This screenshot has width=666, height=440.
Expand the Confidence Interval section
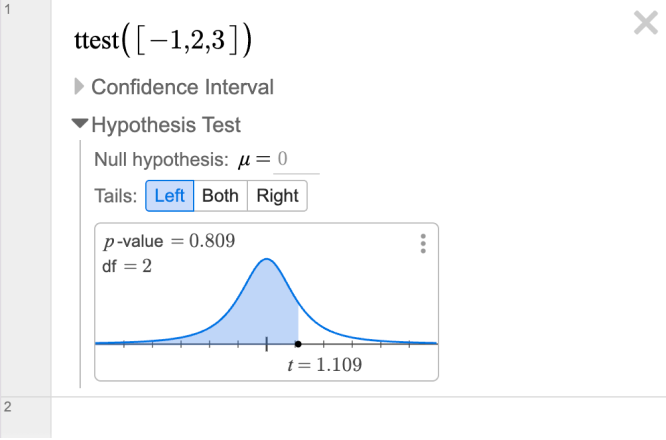click(x=174, y=87)
